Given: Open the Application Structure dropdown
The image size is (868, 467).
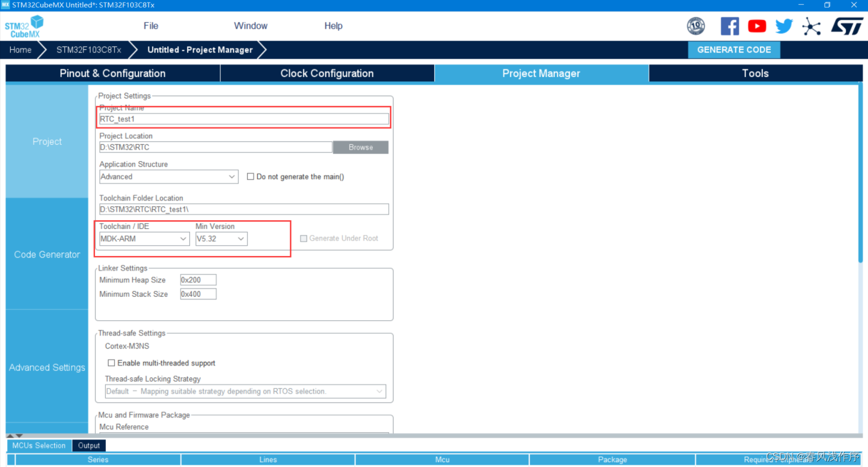Looking at the screenshot, I should point(169,177).
